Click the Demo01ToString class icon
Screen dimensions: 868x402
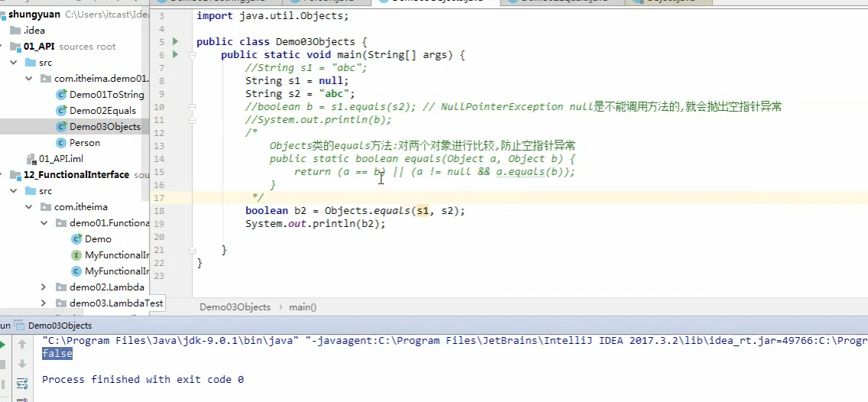tap(61, 95)
